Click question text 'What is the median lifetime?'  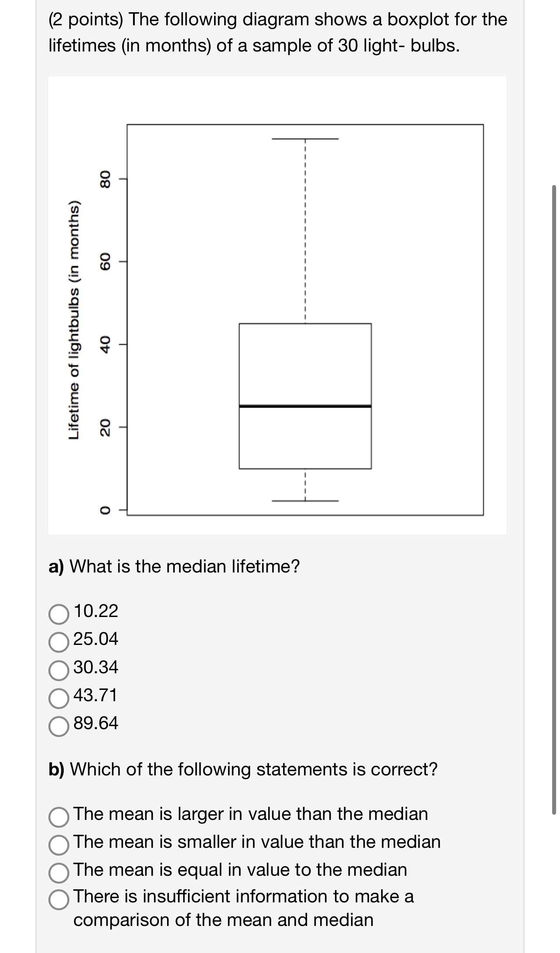174,567
